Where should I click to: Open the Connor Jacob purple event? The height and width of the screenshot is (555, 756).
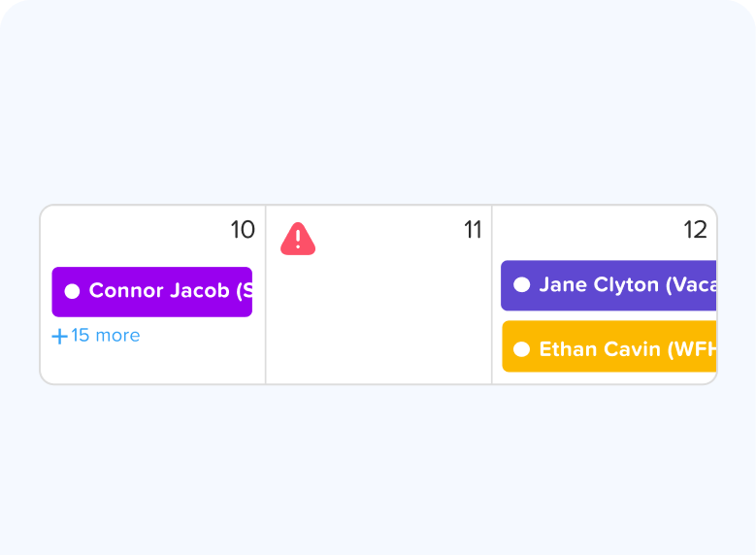(x=151, y=291)
